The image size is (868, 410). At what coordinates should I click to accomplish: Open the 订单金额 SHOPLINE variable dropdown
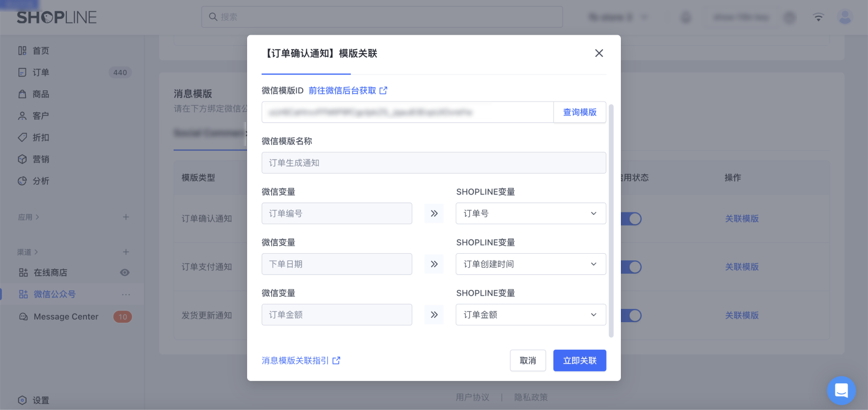[x=531, y=315]
